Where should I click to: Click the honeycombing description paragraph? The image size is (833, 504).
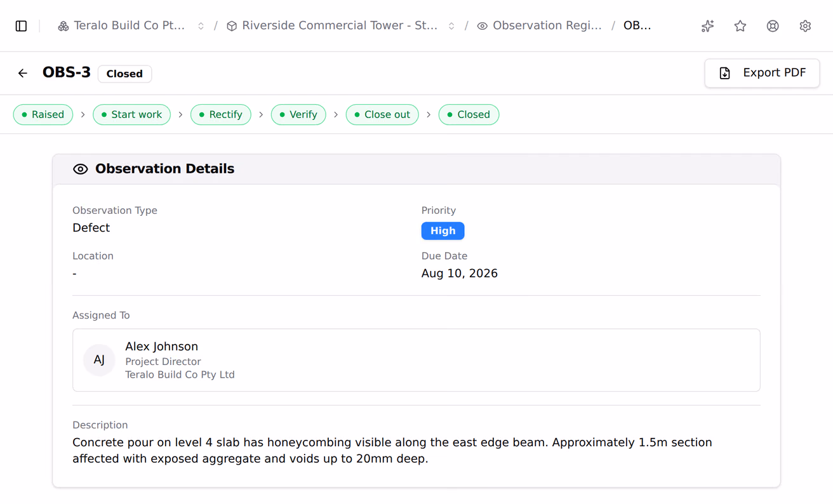pos(392,451)
